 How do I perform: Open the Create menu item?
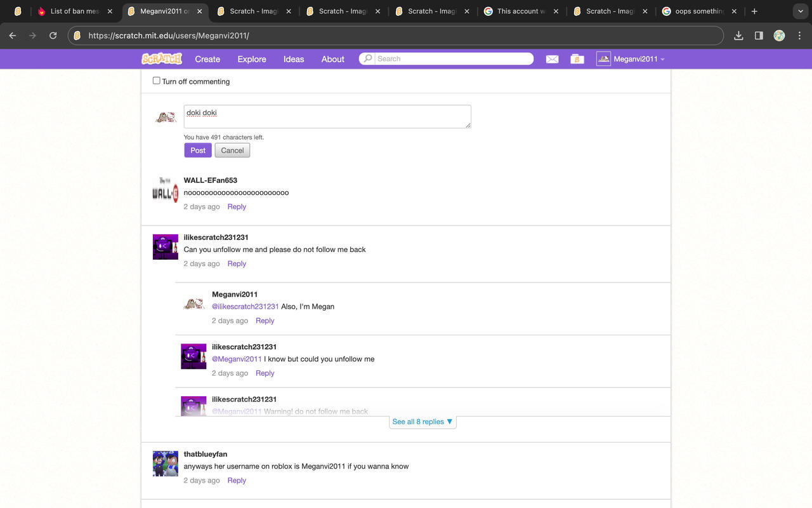click(207, 59)
